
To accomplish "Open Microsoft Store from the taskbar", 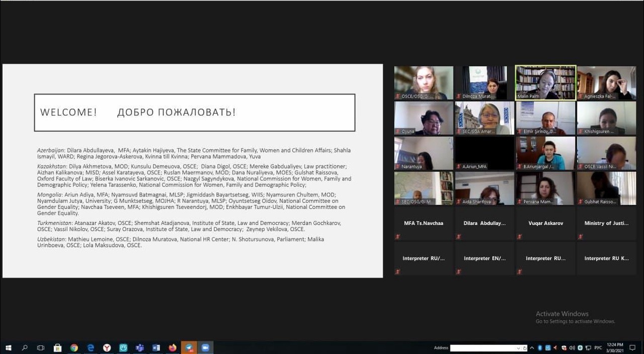I will (x=57, y=347).
